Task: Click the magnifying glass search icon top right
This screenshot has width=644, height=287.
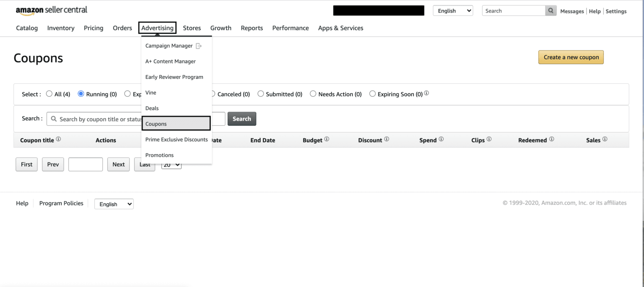Action: (x=551, y=10)
